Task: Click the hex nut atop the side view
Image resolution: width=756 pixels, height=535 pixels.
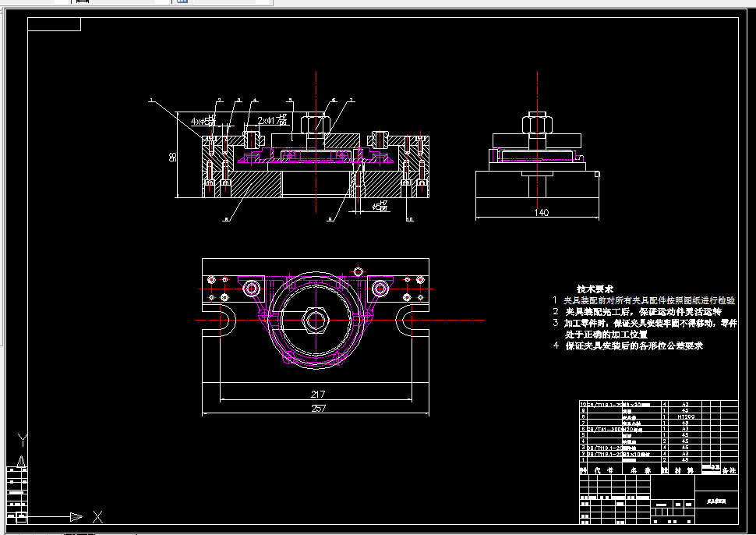Action: pos(537,123)
